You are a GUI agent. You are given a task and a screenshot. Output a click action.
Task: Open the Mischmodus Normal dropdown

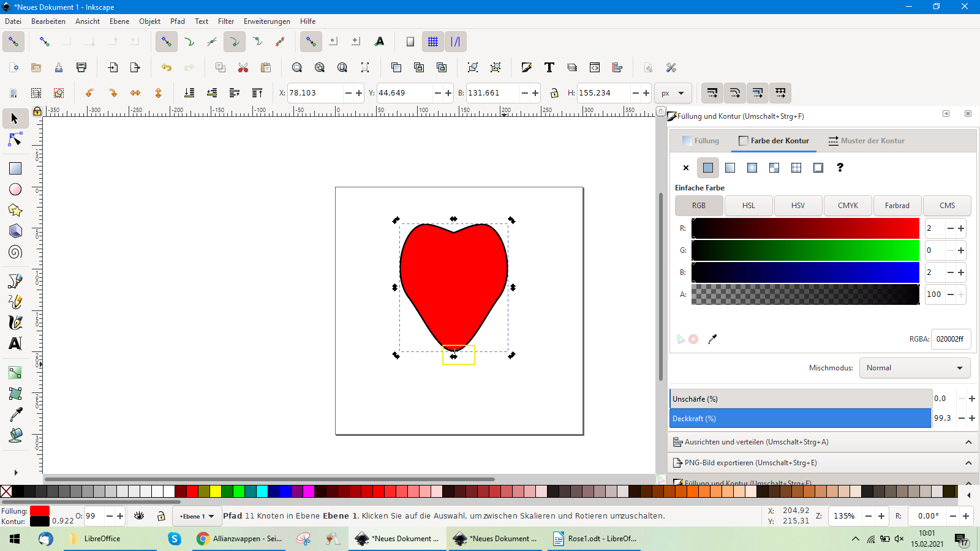coord(914,368)
